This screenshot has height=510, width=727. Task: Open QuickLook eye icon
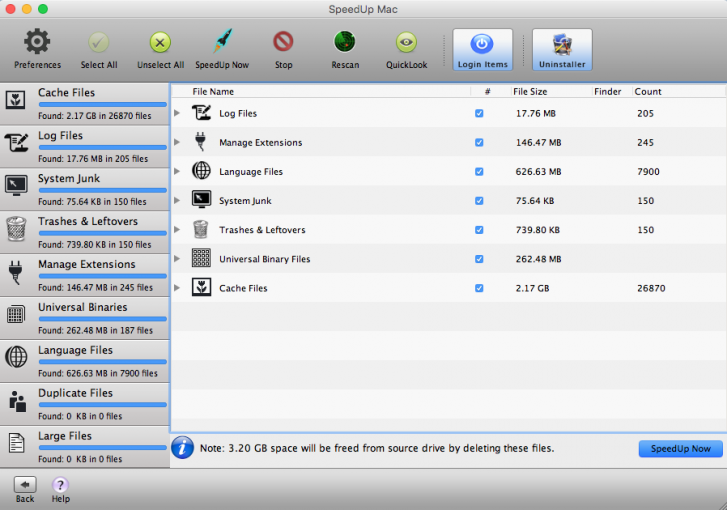tap(406, 43)
